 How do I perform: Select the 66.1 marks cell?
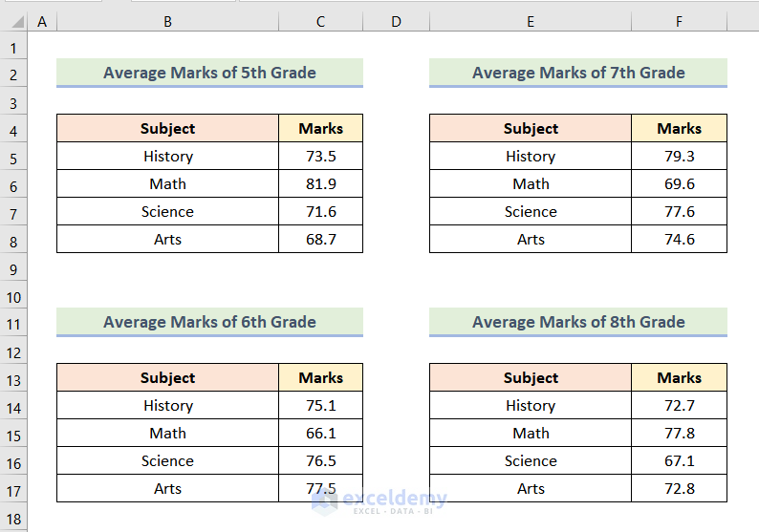tap(320, 434)
